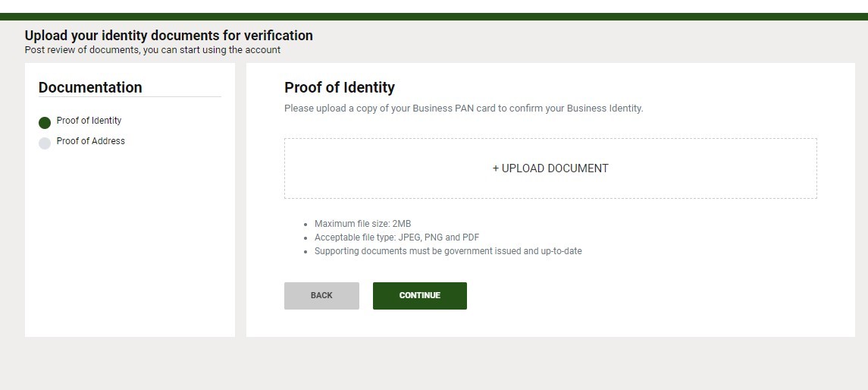Click the 'Post review of documents' subtitle
This screenshot has width=868, height=390.
(x=152, y=50)
